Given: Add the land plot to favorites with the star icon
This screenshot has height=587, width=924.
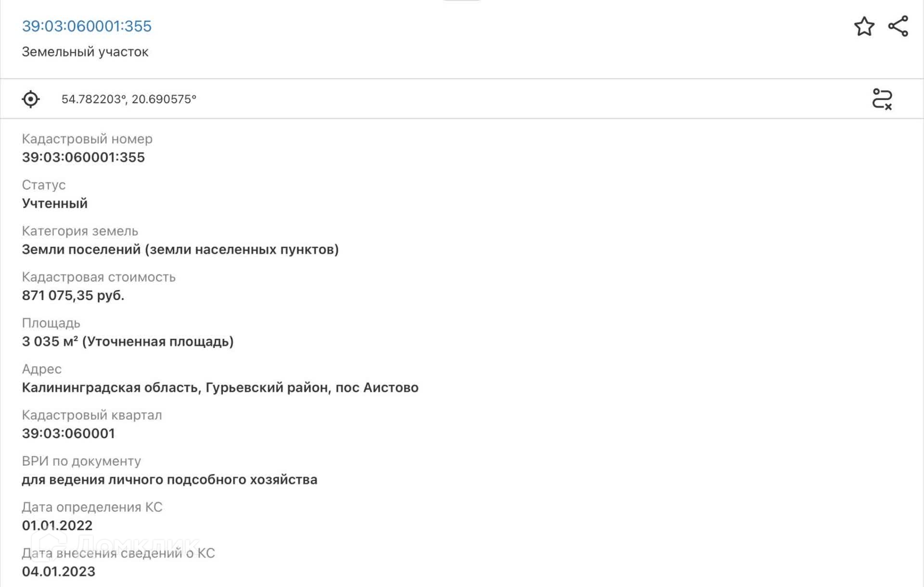Looking at the screenshot, I should (864, 26).
